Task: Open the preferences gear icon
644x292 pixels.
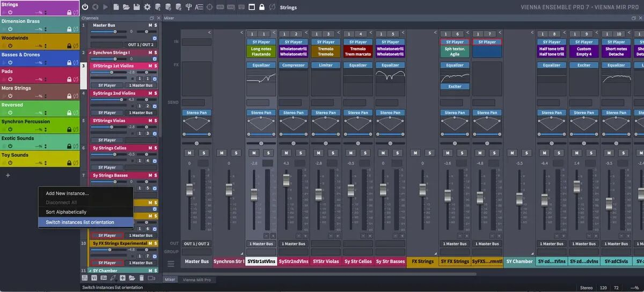Action: click(x=147, y=8)
